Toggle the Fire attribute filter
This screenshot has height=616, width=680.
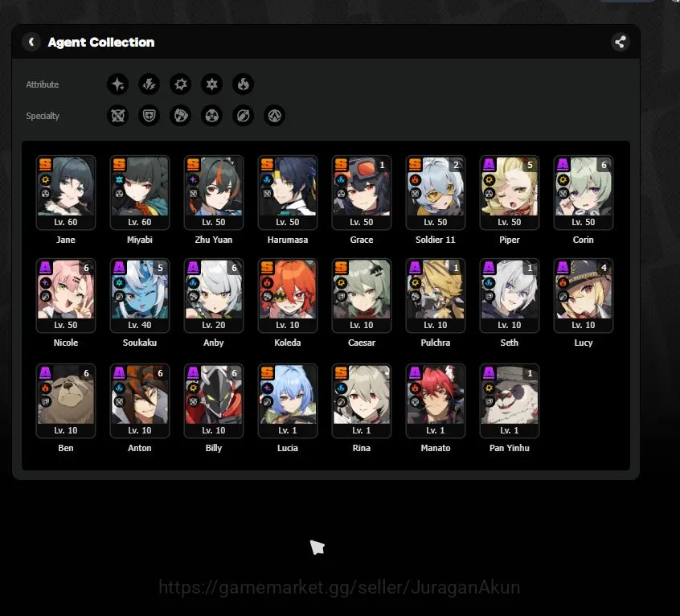pos(243,84)
